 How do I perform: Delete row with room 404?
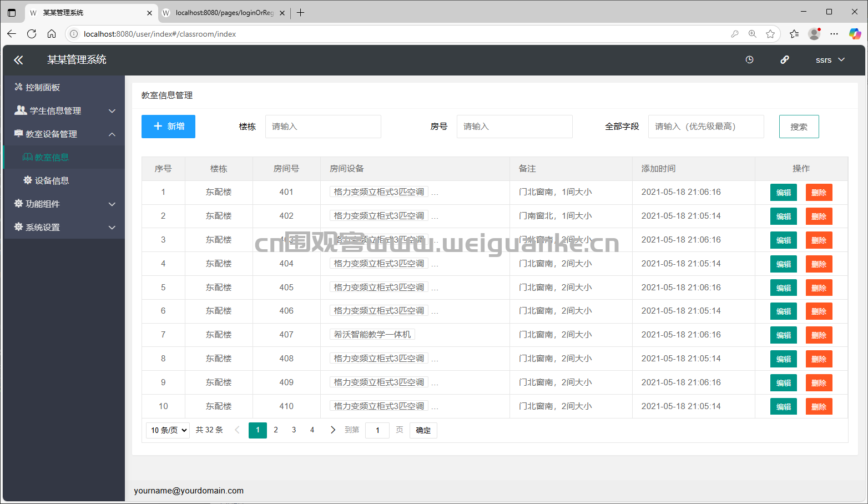point(819,264)
